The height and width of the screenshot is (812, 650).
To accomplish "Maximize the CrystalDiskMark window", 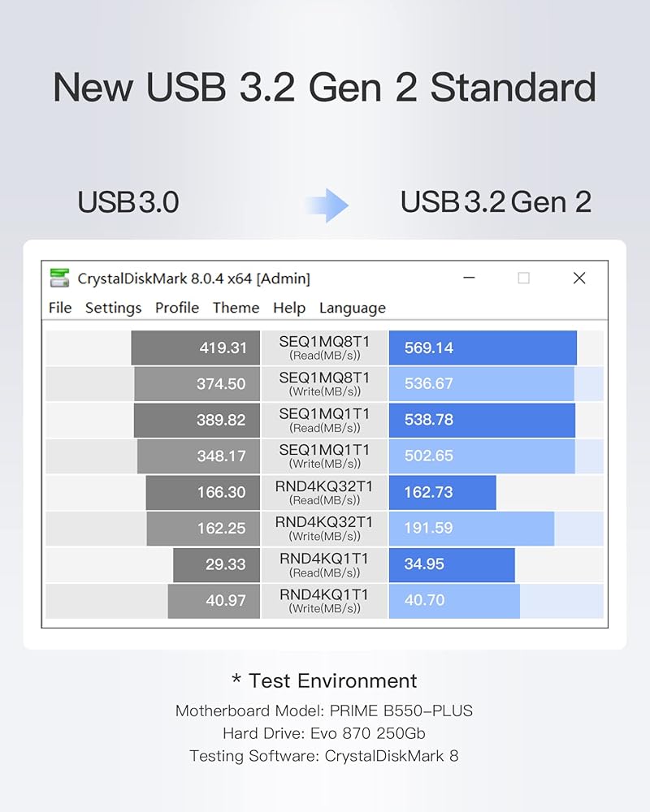I will 523,278.
